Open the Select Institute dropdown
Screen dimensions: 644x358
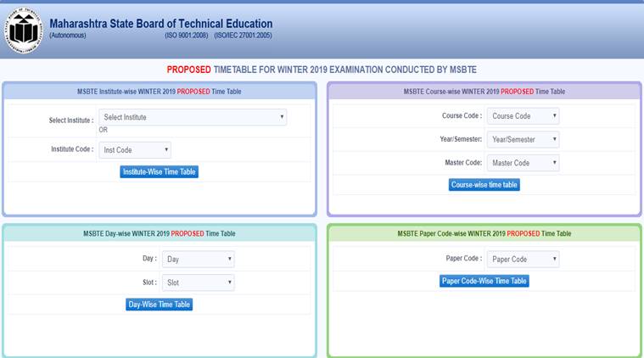coord(193,117)
